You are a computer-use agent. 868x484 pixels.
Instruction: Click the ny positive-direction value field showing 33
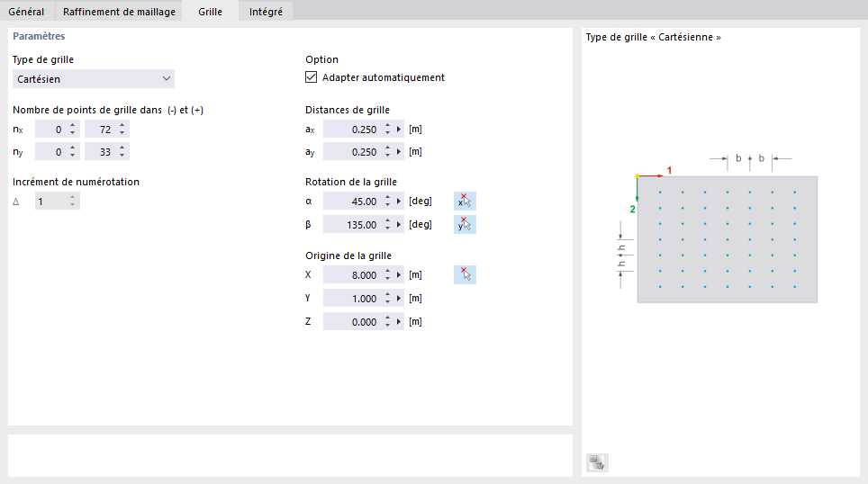click(99, 153)
